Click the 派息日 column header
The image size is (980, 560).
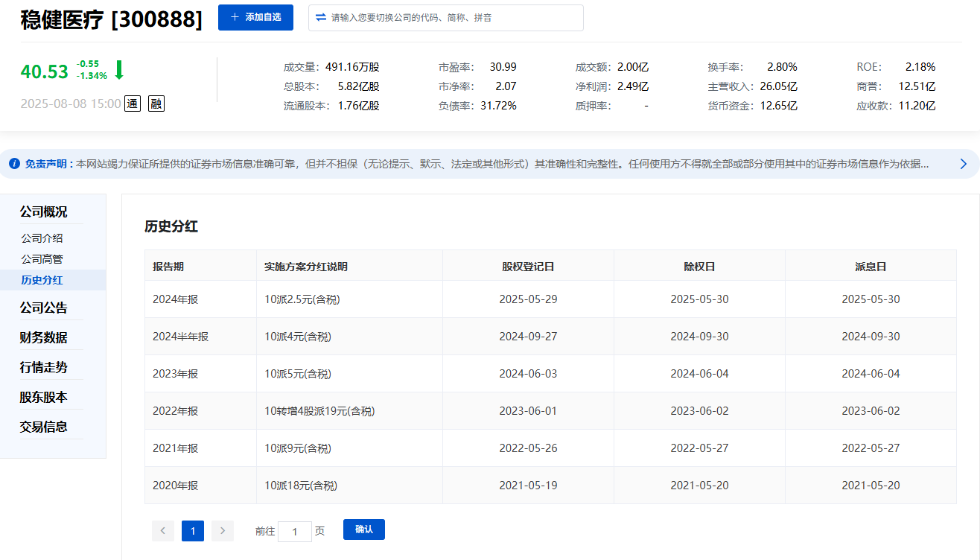871,267
